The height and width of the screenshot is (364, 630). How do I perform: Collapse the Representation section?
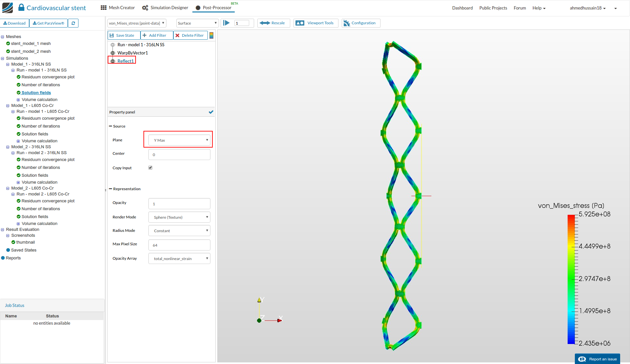point(111,189)
